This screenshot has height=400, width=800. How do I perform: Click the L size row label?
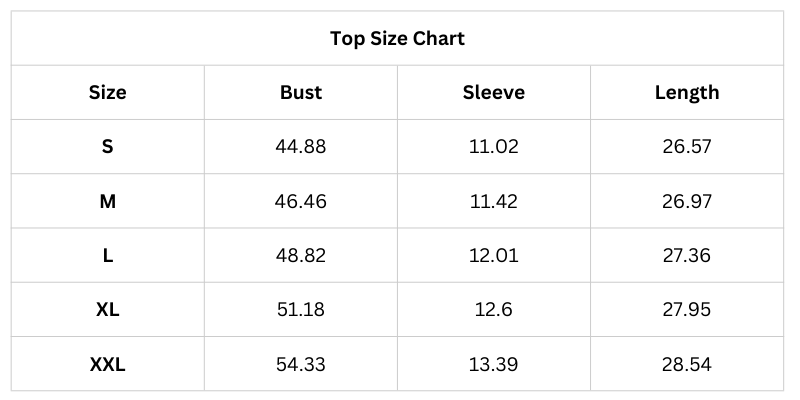coord(108,255)
